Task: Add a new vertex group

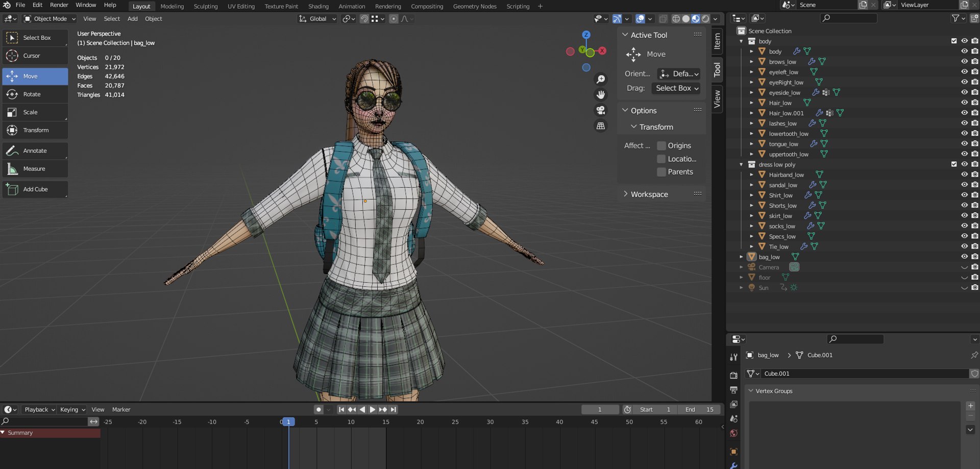Action: pos(970,406)
